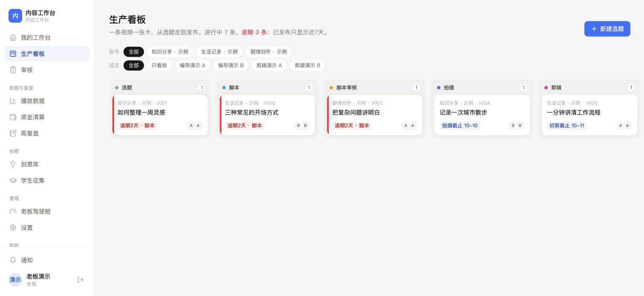Open 通知 panel
Image resolution: width=644 pixels, height=296 pixels.
pyautogui.click(x=47, y=260)
